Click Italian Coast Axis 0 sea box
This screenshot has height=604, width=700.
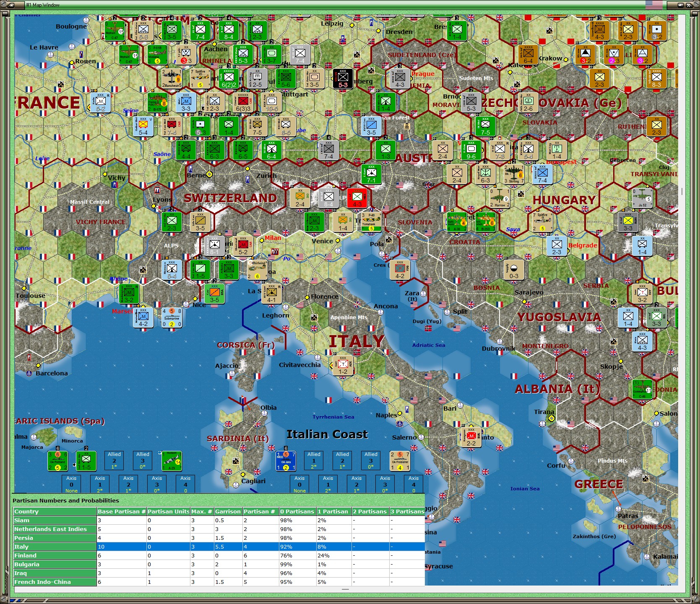(x=299, y=484)
